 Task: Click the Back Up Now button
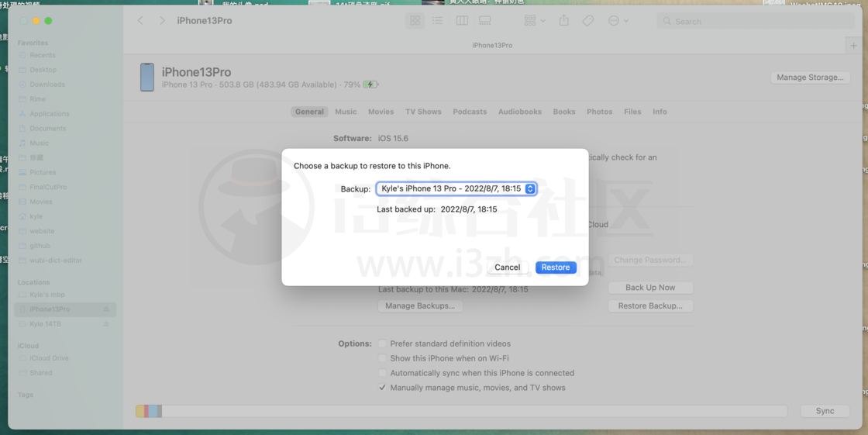(650, 288)
